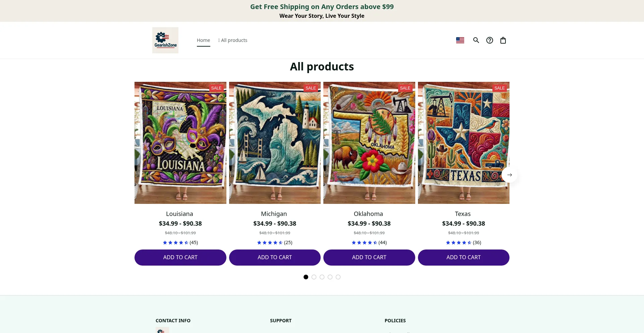Open the shopping bag cart icon
The width and height of the screenshot is (644, 333).
click(503, 40)
